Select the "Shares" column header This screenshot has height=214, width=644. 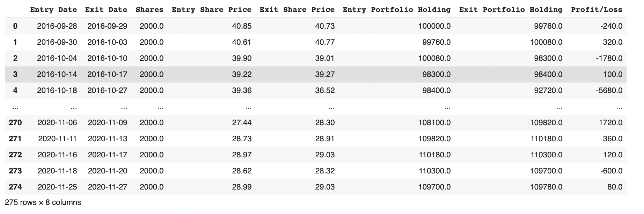(149, 10)
